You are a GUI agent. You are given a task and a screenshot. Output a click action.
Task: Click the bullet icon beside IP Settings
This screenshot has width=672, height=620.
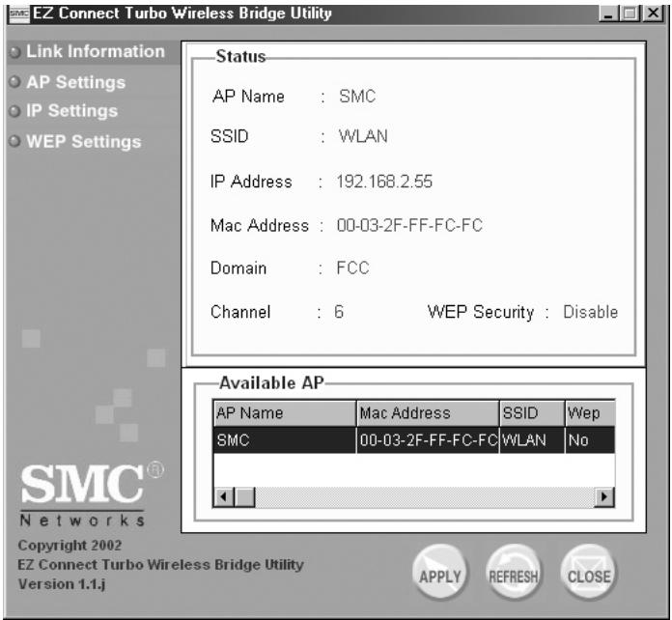15,111
